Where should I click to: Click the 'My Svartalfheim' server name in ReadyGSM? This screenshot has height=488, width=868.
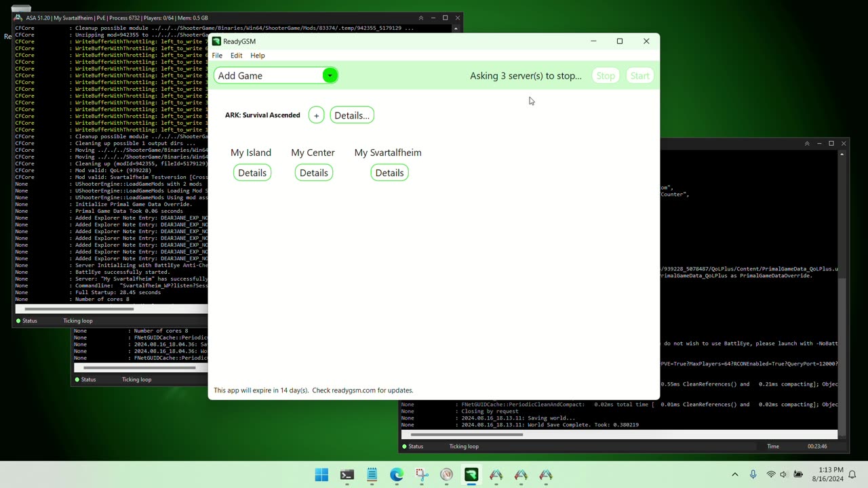[388, 152]
